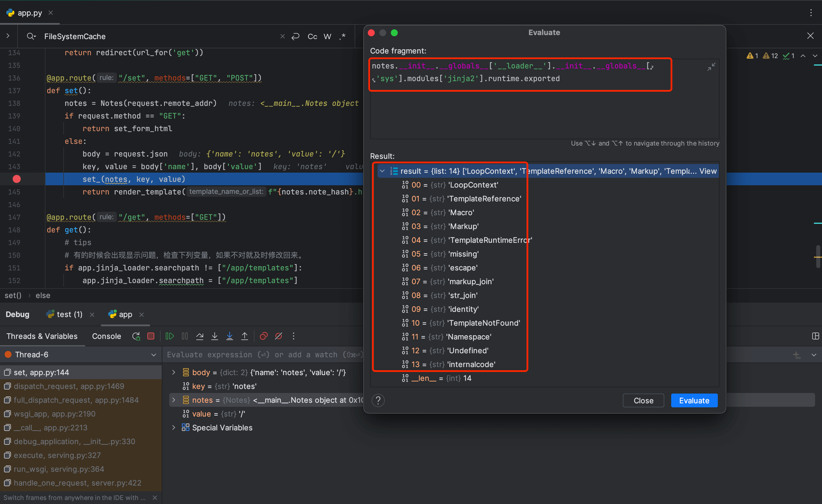Open the debug layout settings icon
The height and width of the screenshot is (504, 822).
815,336
